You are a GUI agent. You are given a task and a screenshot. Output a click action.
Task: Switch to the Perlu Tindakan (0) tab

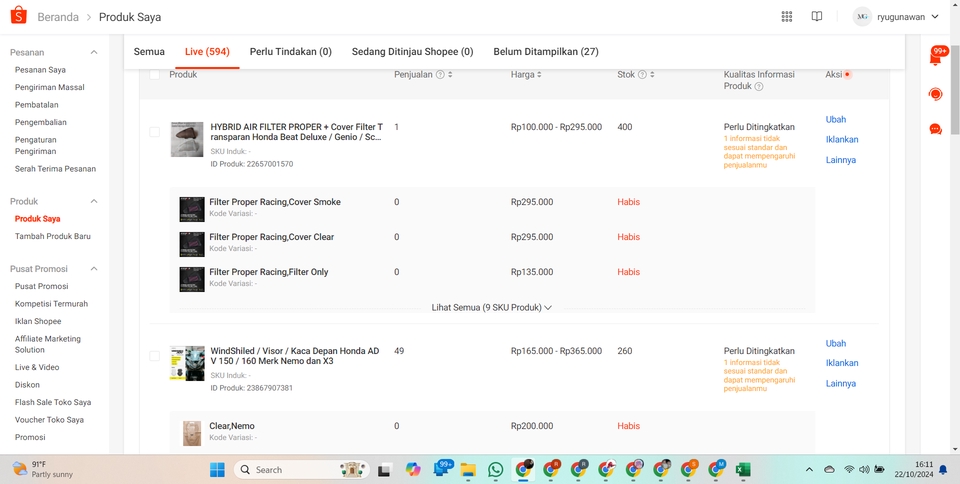click(291, 52)
